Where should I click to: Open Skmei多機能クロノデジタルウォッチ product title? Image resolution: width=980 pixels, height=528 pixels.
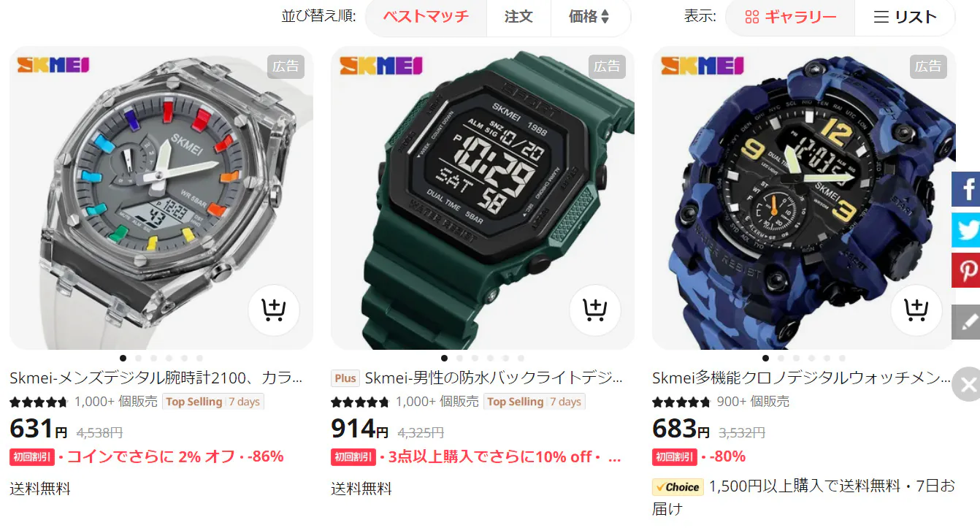point(801,378)
